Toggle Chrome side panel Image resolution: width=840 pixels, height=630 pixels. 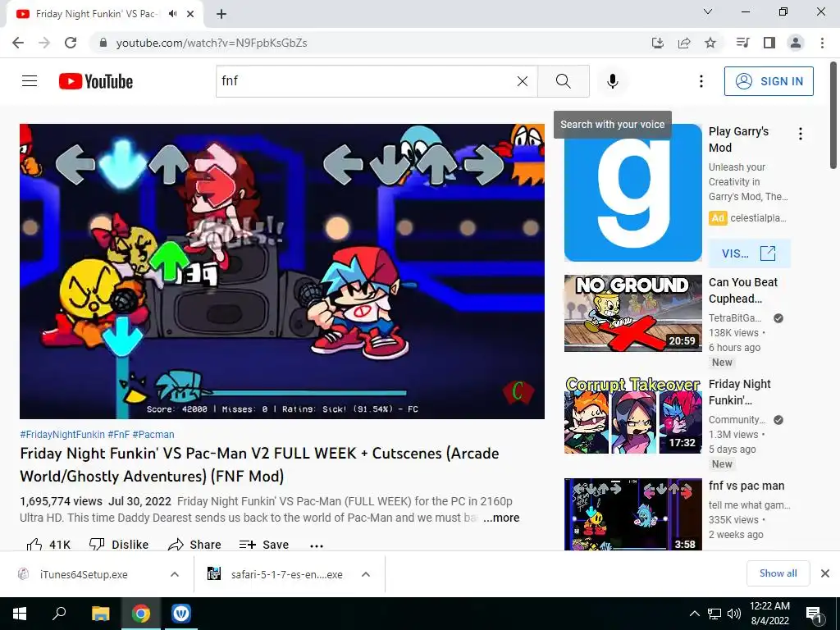click(769, 43)
